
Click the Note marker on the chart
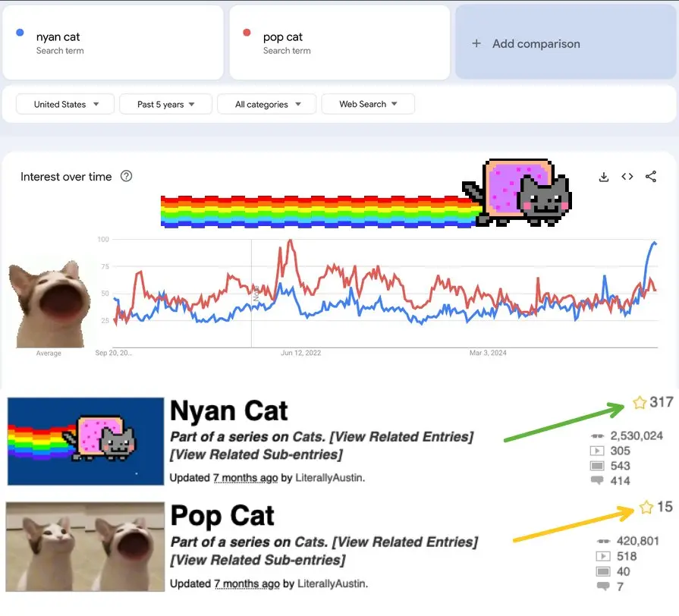pos(256,293)
